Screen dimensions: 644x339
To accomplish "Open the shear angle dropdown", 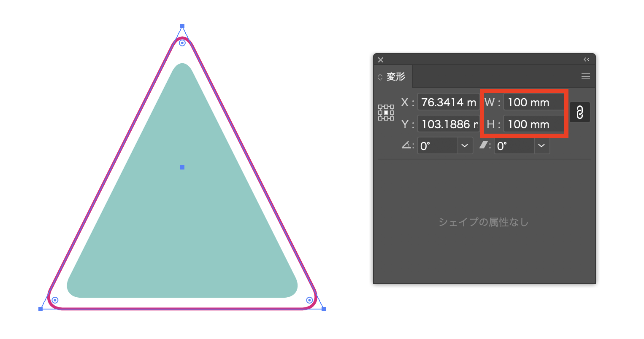I will point(541,146).
